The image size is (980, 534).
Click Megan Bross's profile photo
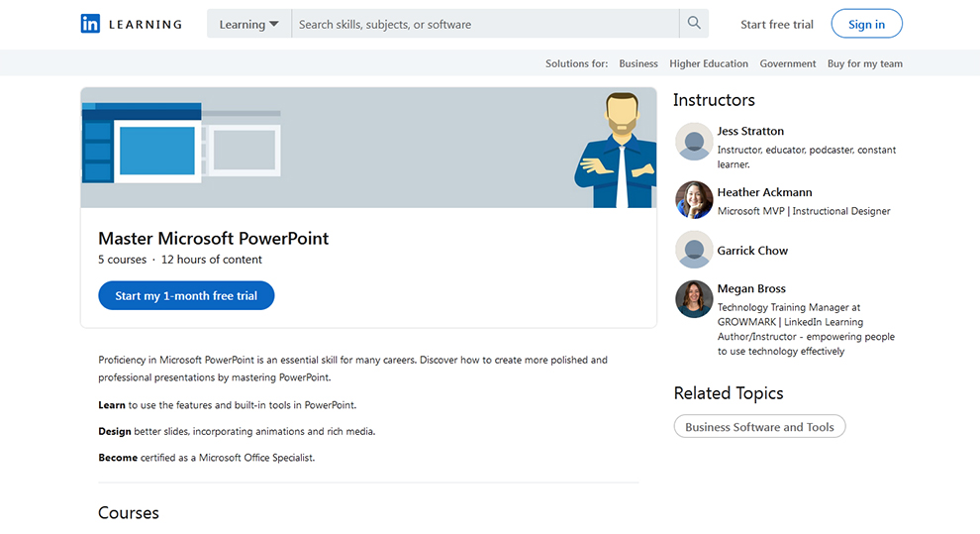694,299
